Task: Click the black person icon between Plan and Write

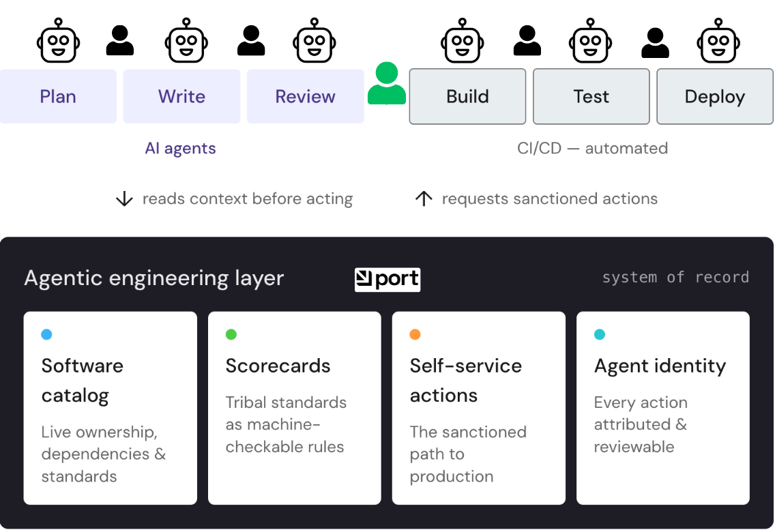Action: (x=120, y=40)
